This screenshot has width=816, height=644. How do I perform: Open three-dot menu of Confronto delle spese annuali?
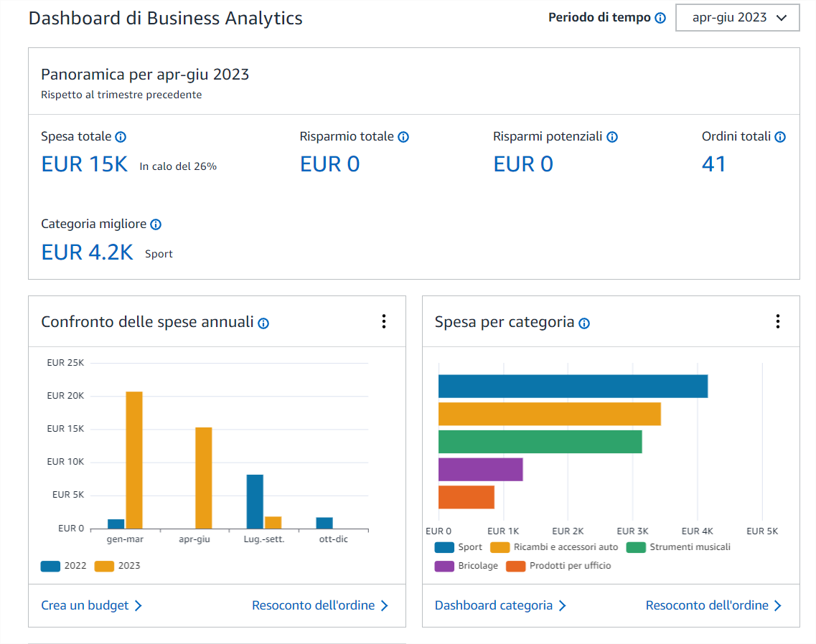tap(384, 321)
